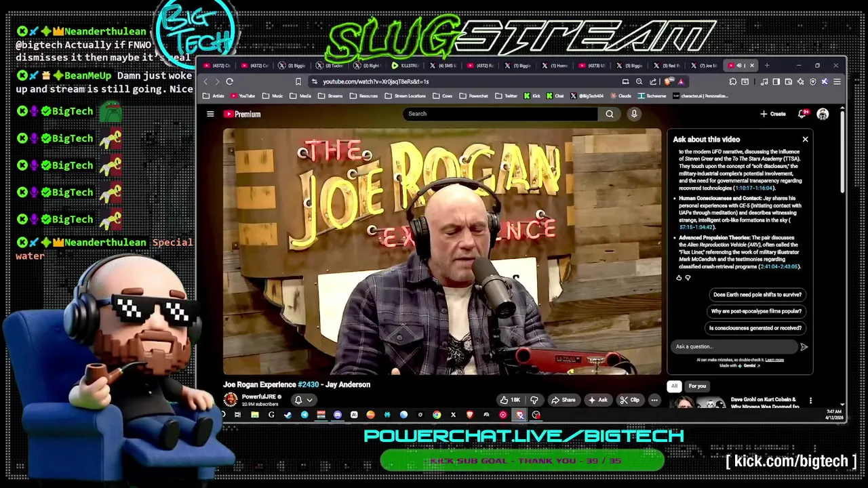Send the question in Ask panel

(x=804, y=346)
